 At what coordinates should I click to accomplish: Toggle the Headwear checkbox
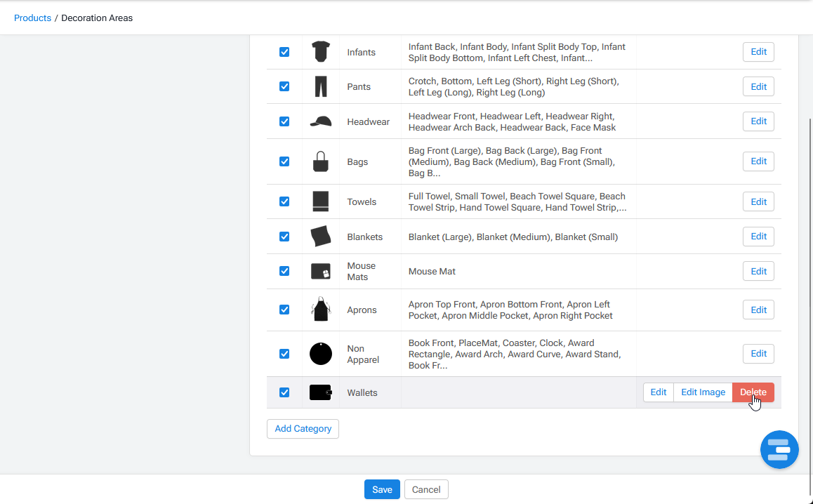pyautogui.click(x=284, y=121)
